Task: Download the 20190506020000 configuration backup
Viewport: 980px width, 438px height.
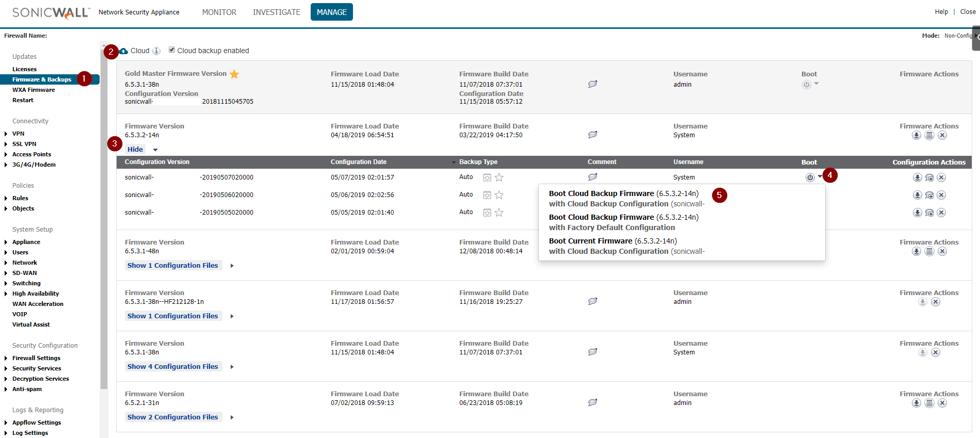Action: (x=917, y=195)
